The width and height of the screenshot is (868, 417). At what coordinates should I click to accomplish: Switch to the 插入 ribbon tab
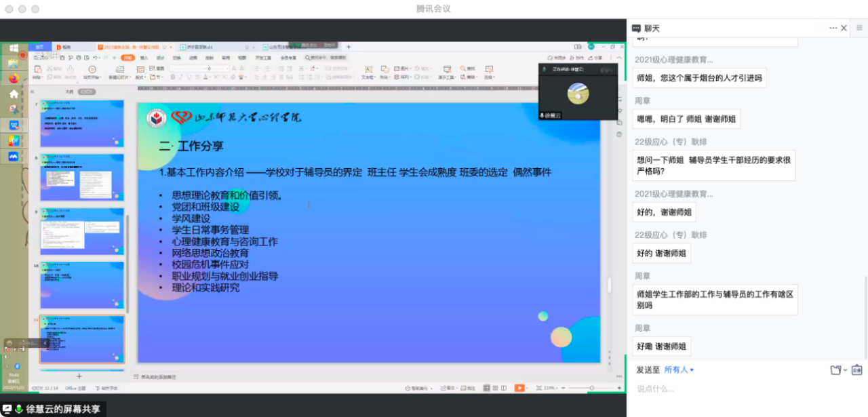(144, 58)
